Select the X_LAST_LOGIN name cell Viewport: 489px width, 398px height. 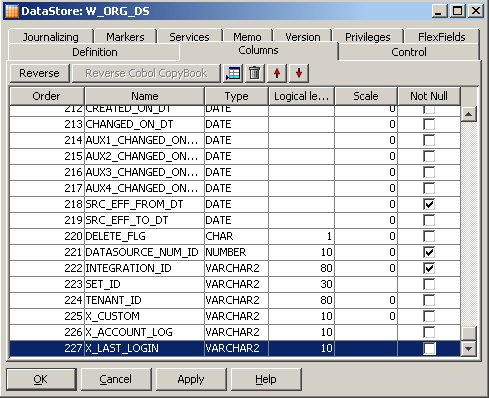coord(144,348)
